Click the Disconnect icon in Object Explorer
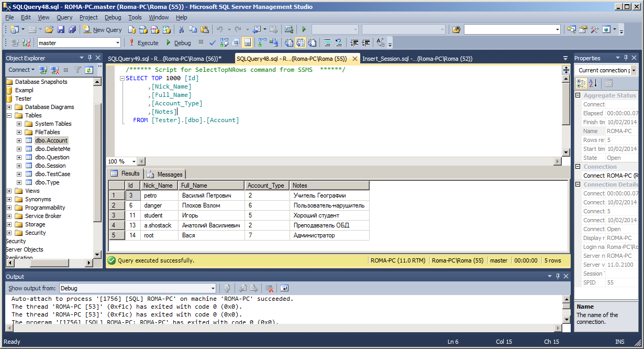The height and width of the screenshot is (349, 644). [x=54, y=70]
